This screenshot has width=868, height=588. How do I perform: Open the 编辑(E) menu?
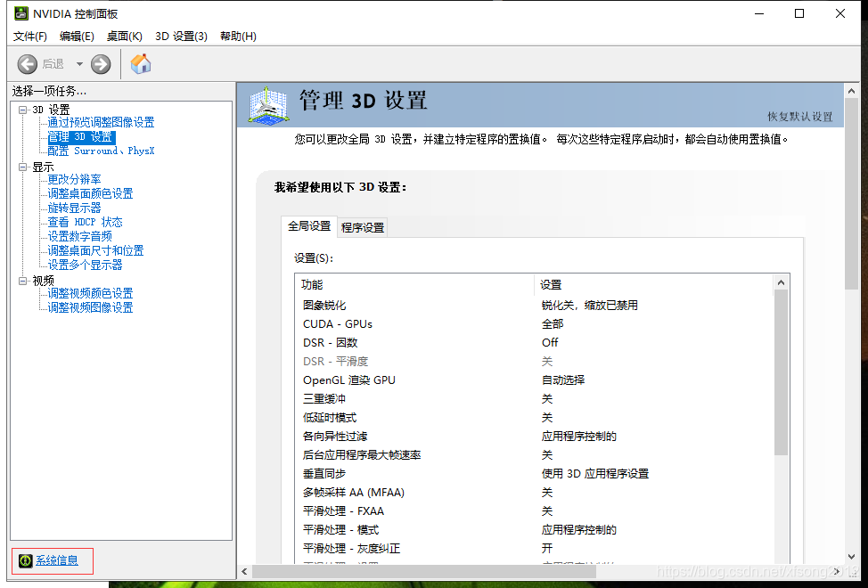click(77, 36)
